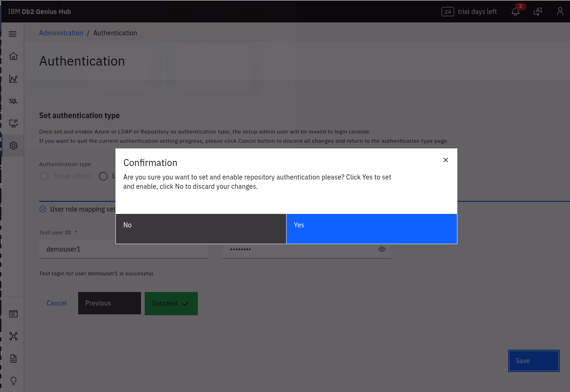Click the lightbulb help icon in sidebar
Screen dimensions: 570x392
click(x=13, y=381)
